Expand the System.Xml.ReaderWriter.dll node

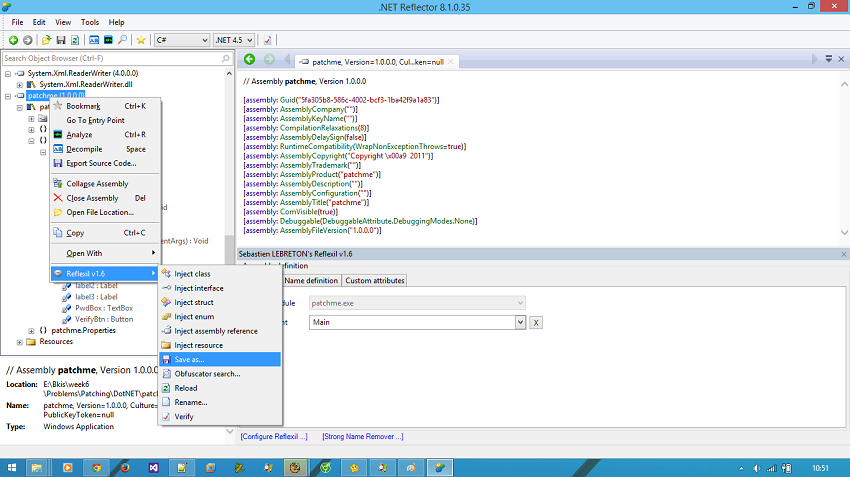click(x=20, y=85)
